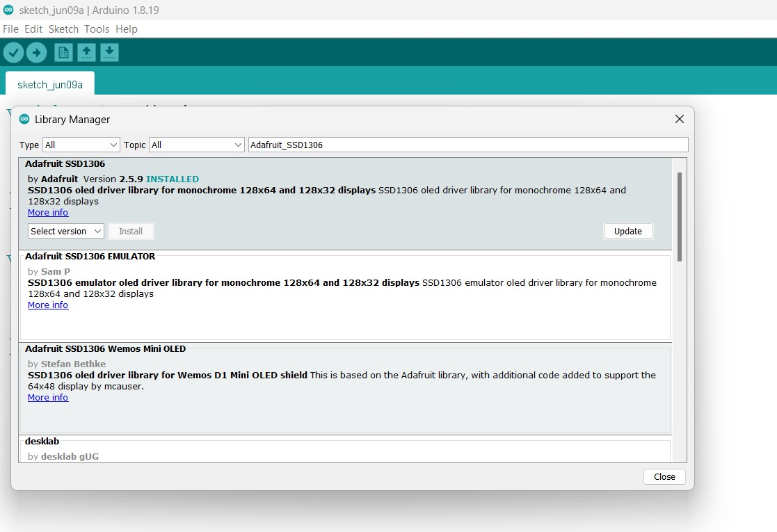The height and width of the screenshot is (532, 777).
Task: Close Library Manager with the X icon
Action: (680, 120)
